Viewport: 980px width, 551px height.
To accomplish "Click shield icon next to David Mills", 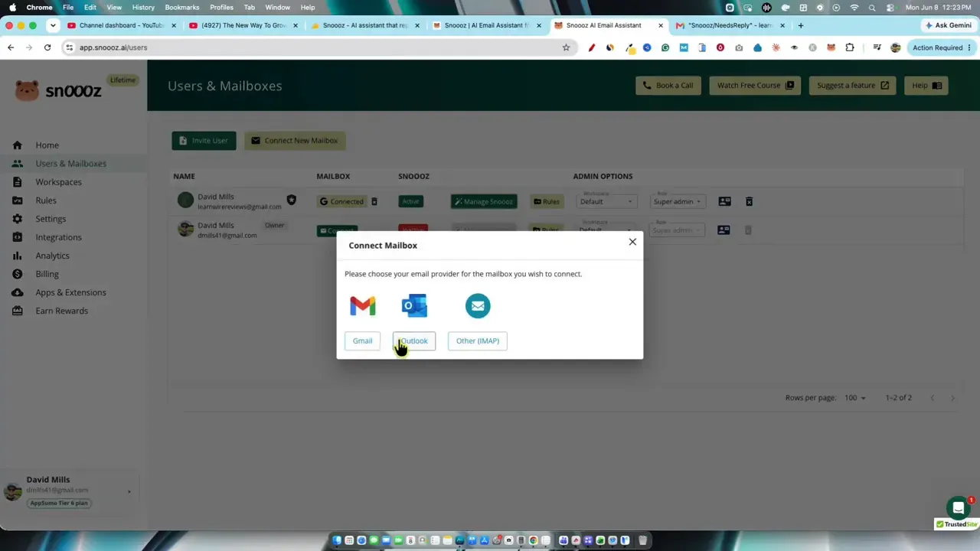I will [291, 200].
